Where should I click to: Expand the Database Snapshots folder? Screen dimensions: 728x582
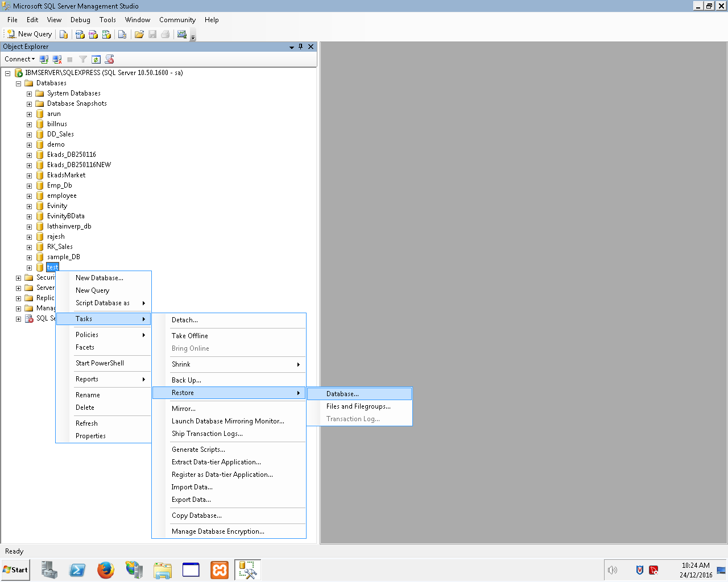tap(29, 104)
